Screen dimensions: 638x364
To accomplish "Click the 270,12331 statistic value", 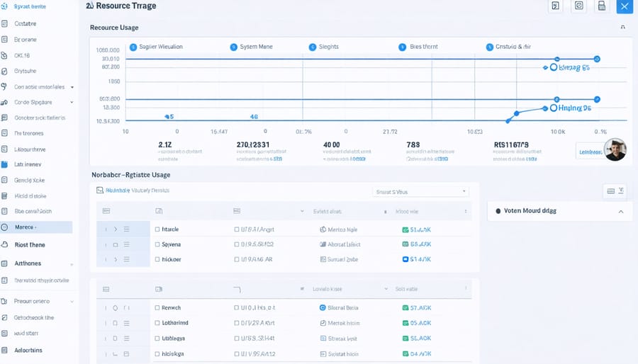I will point(252,144).
